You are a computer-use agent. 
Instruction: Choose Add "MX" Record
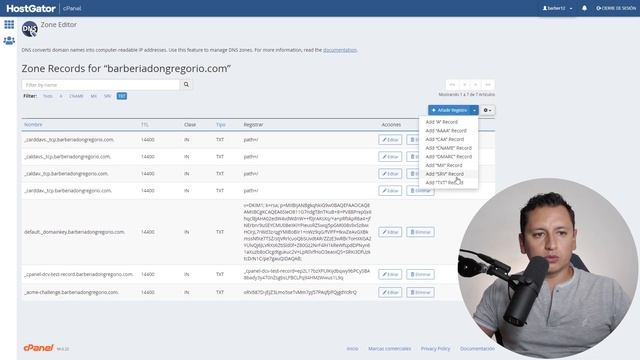click(x=444, y=165)
